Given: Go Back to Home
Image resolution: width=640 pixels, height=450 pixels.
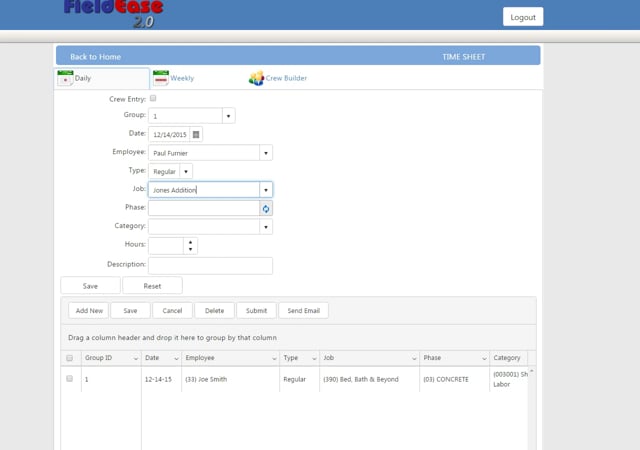Looking at the screenshot, I should click(x=95, y=57).
